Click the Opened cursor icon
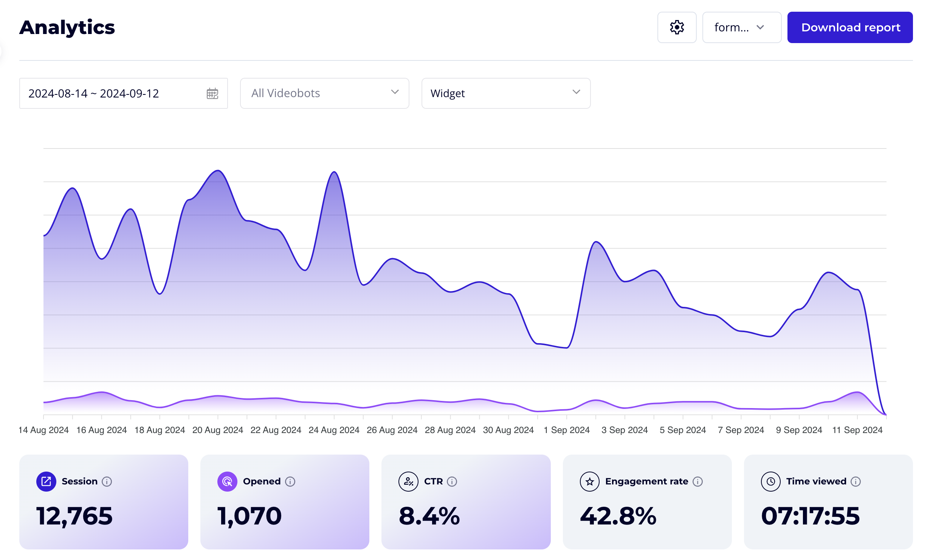 click(x=227, y=481)
